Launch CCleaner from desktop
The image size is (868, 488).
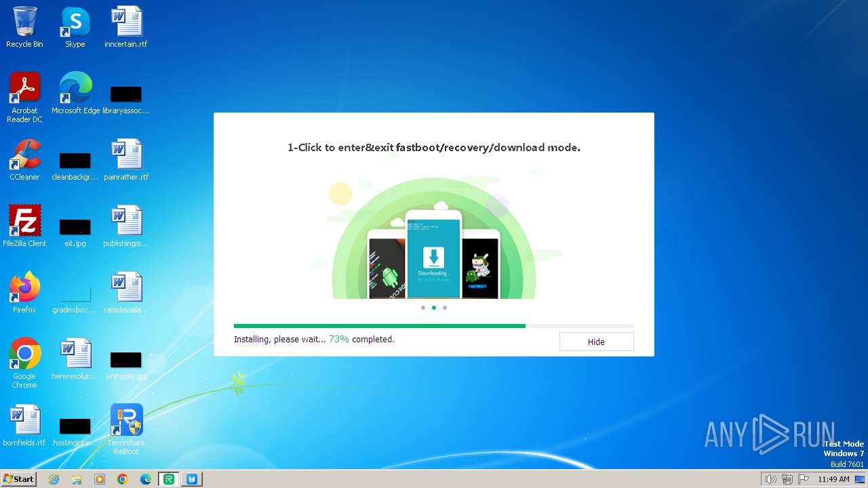click(24, 160)
